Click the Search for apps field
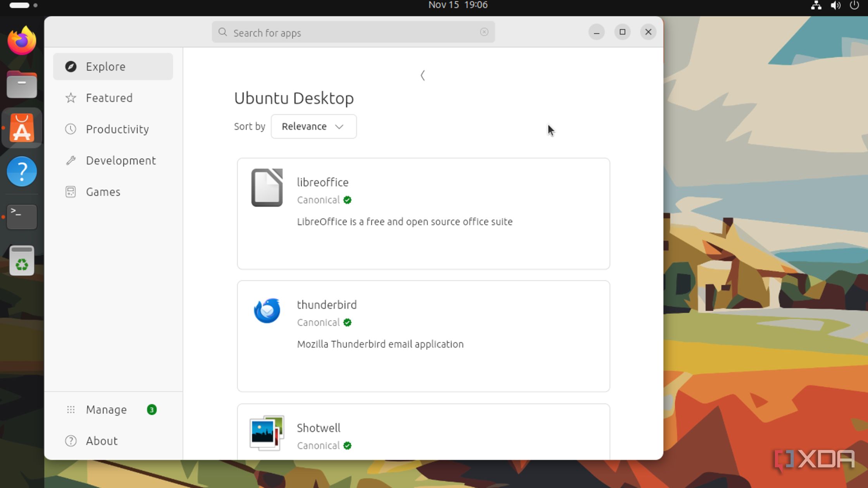 tap(349, 33)
